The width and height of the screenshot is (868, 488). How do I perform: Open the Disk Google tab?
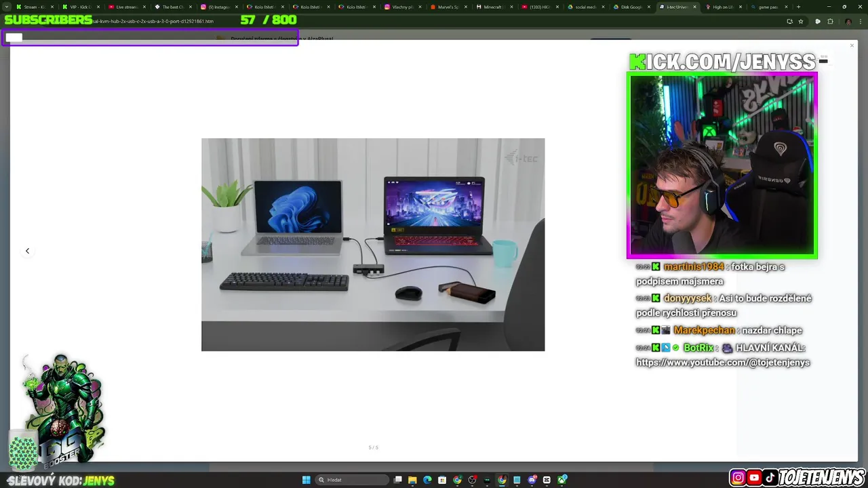(632, 7)
